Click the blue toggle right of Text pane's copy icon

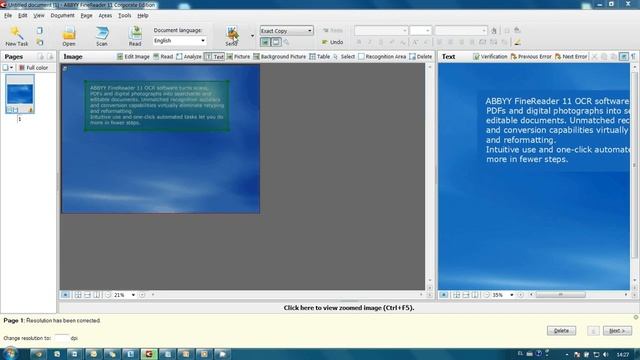point(624,57)
